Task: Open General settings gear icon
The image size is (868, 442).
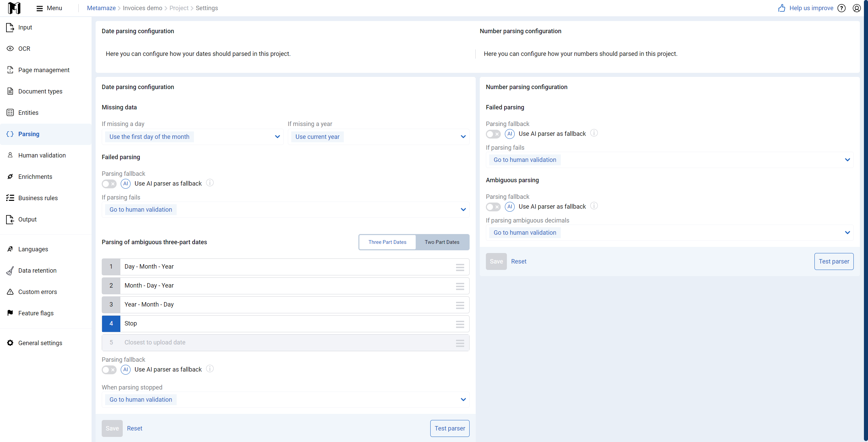Action: click(10, 343)
